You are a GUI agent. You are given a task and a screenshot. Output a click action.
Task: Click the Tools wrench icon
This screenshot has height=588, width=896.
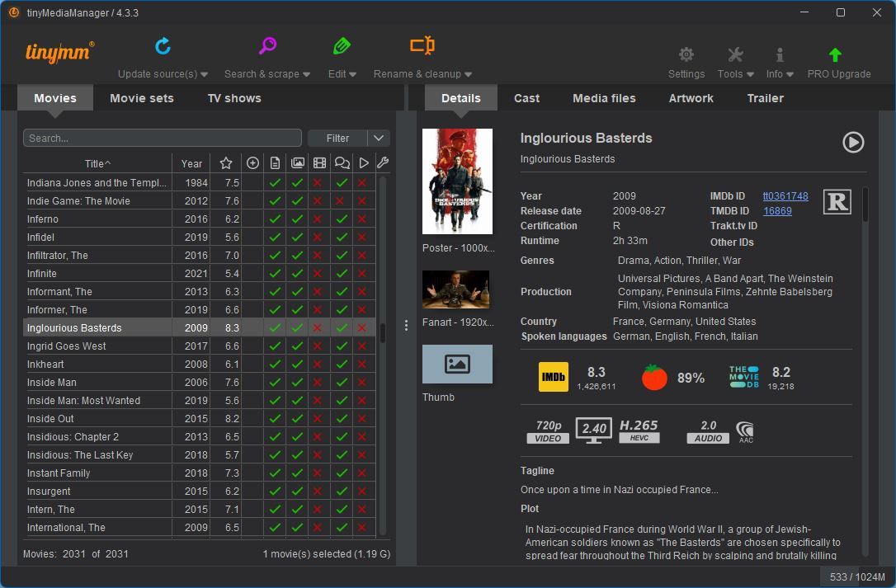tap(735, 54)
